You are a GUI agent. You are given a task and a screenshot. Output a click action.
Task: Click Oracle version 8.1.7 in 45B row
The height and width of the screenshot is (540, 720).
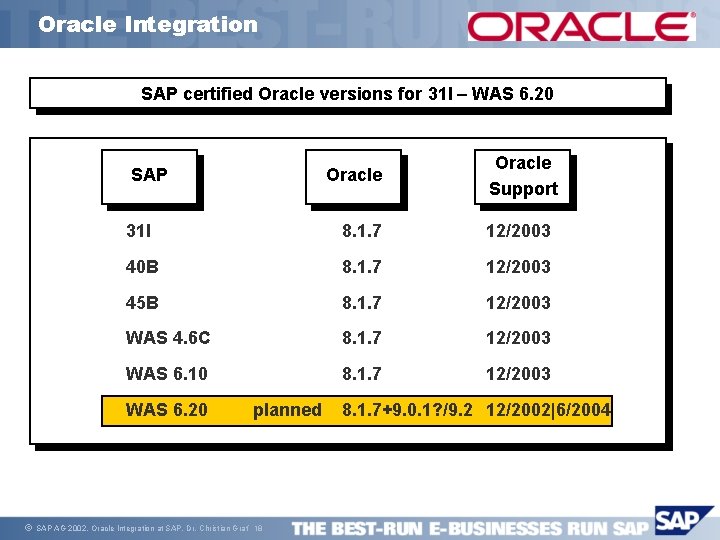pyautogui.click(x=361, y=303)
